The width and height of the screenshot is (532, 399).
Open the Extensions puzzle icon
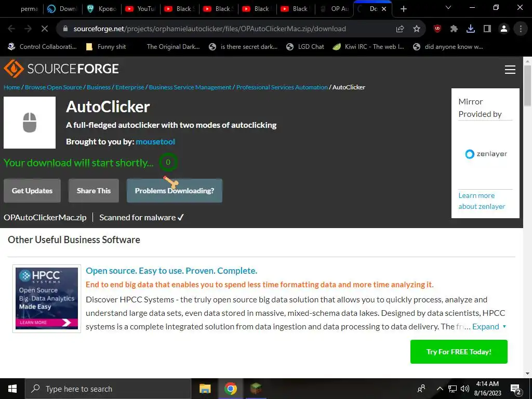(454, 29)
